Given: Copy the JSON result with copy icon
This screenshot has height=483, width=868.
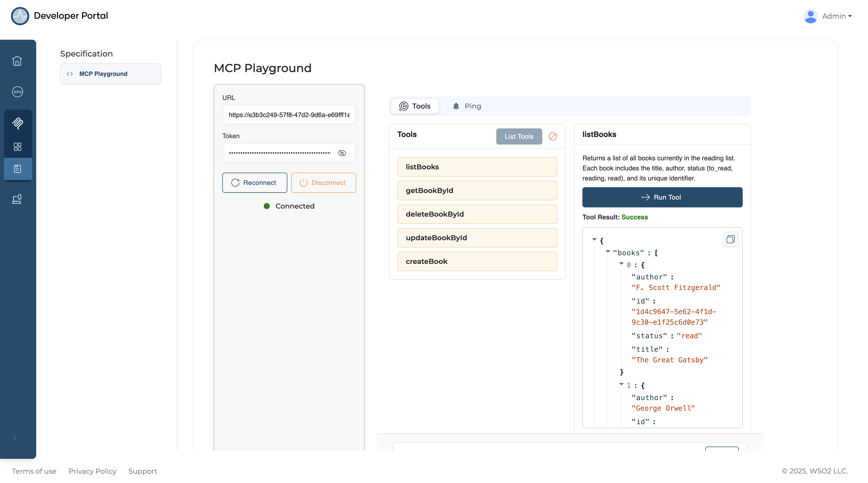Looking at the screenshot, I should pos(730,239).
